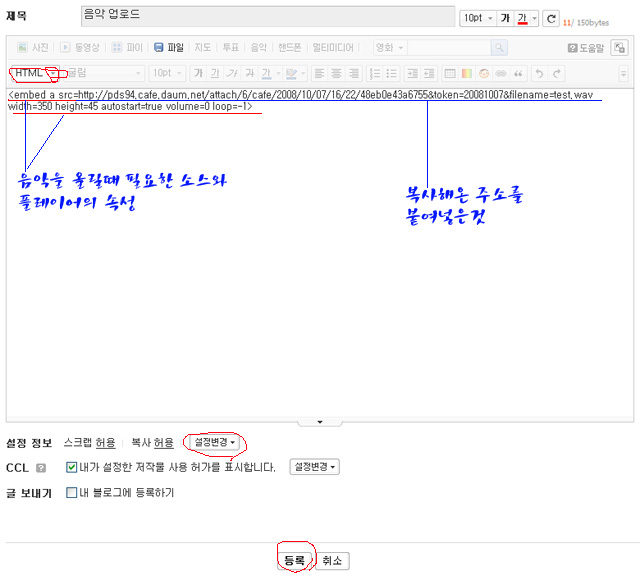Toggle bold in the editor toolbar
This screenshot has height=580, width=640.
click(x=198, y=73)
